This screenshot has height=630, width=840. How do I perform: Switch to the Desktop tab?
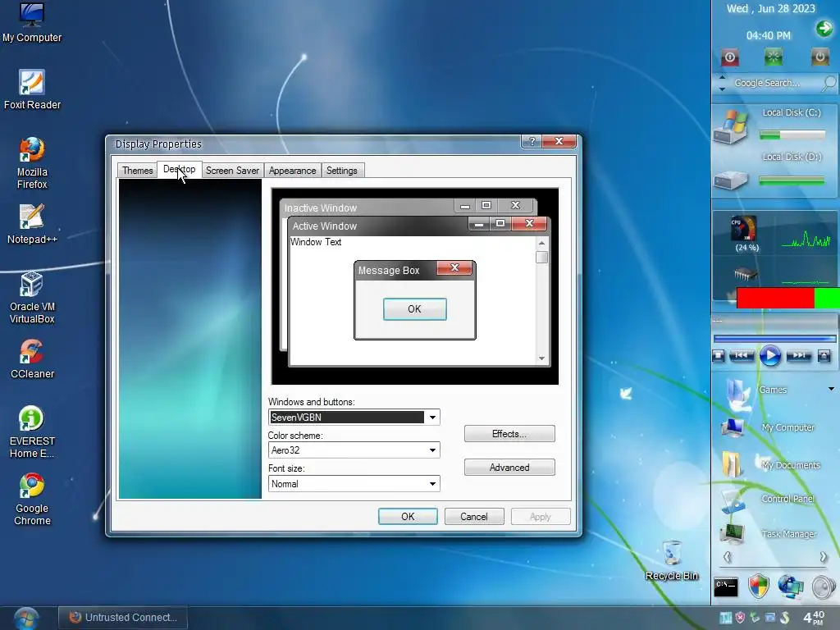click(180, 169)
